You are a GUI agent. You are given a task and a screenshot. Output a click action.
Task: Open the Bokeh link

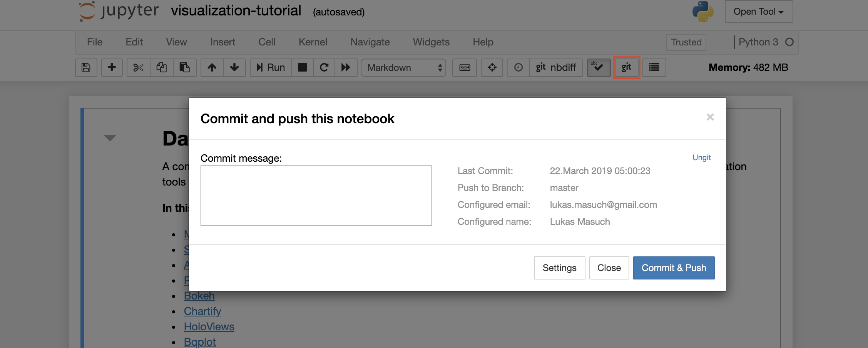[199, 296]
